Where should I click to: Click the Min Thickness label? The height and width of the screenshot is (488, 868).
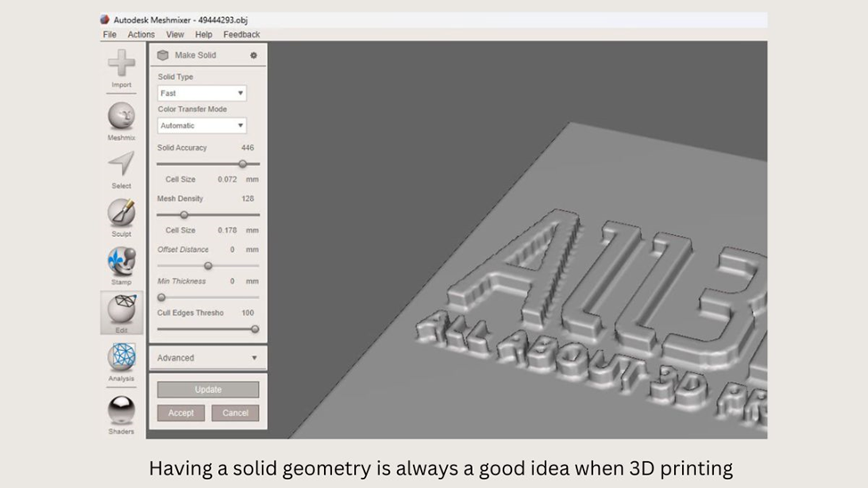click(181, 281)
